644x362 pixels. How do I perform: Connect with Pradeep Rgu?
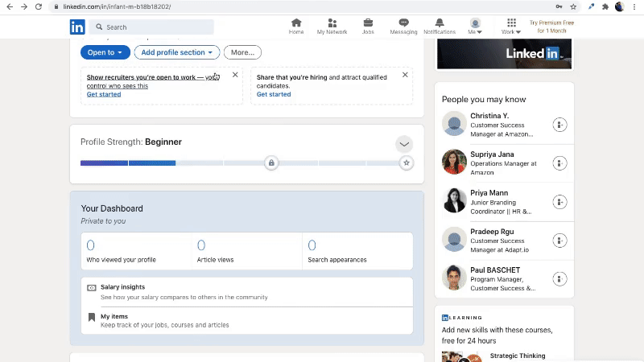(559, 241)
